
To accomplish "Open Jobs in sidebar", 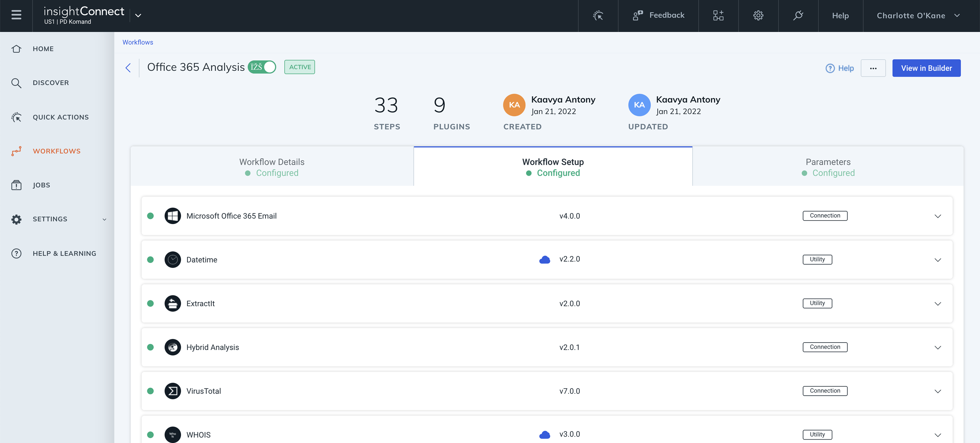I will [x=41, y=185].
